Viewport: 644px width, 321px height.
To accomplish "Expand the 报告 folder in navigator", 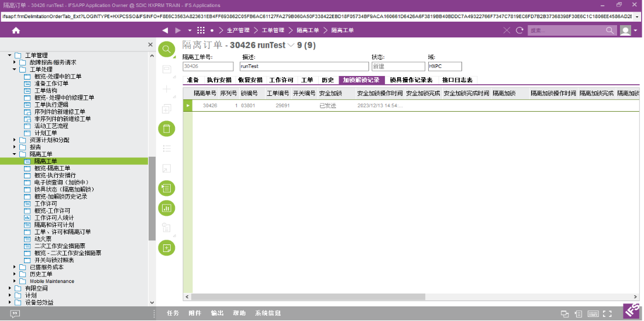I will pos(15,147).
